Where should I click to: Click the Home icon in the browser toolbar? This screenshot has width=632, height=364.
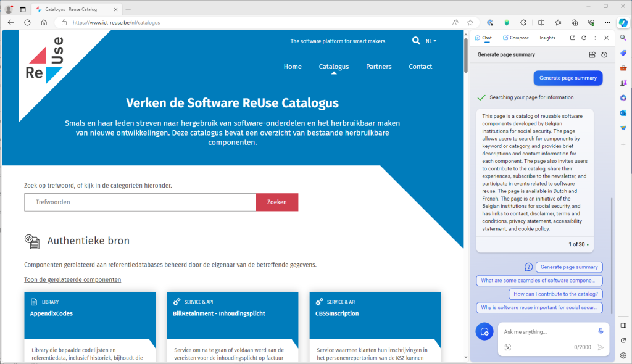pos(43,22)
